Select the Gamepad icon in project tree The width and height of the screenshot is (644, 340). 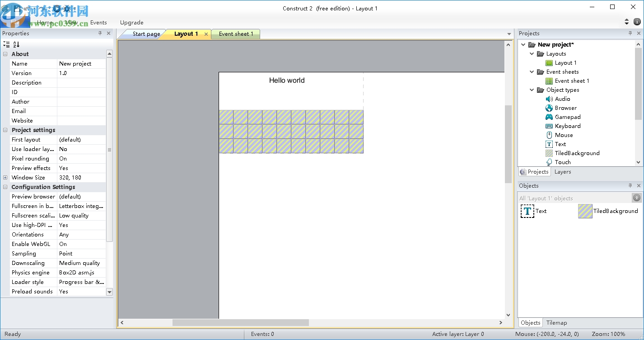pyautogui.click(x=549, y=117)
